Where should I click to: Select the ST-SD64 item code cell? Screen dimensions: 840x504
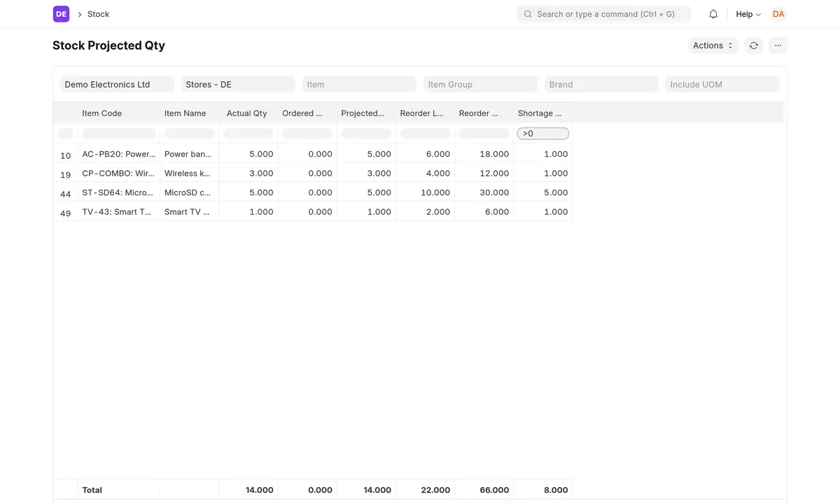point(119,192)
